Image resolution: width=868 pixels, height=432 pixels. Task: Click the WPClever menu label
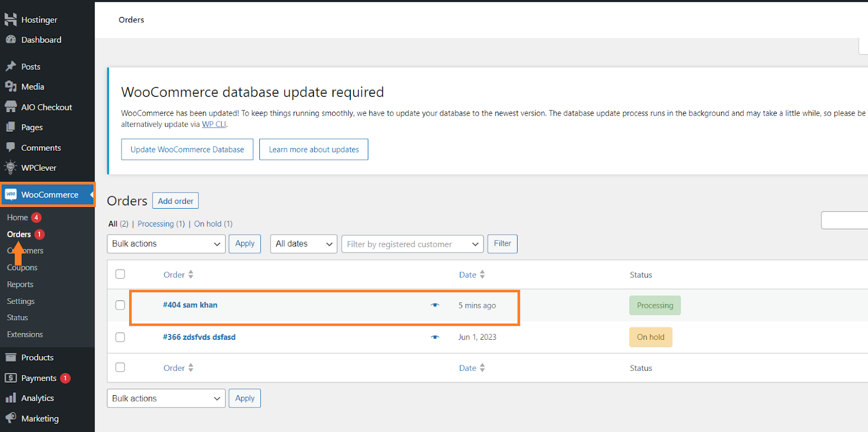click(39, 168)
